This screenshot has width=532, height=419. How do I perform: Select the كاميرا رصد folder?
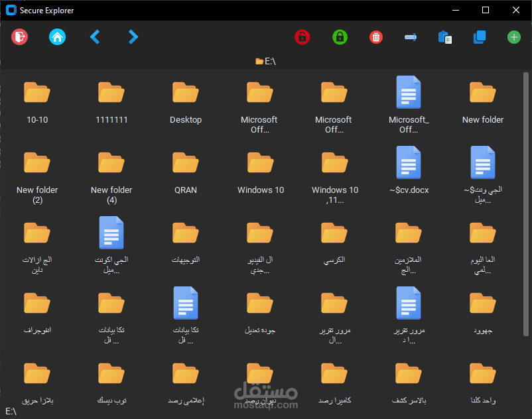click(334, 383)
